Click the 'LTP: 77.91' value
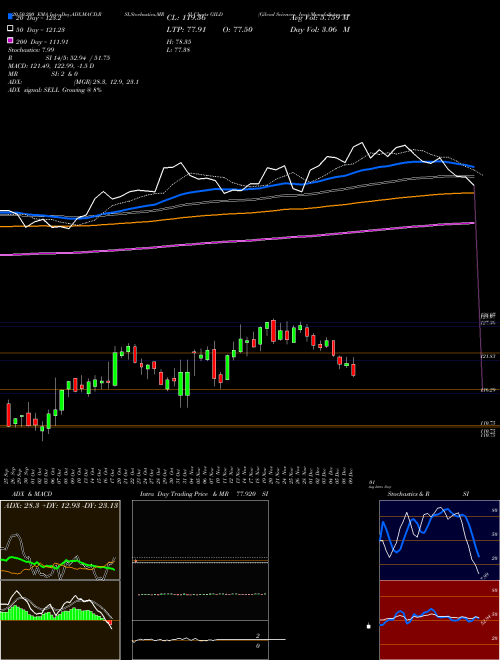Viewport: 500px width, 660px height. tap(188, 29)
